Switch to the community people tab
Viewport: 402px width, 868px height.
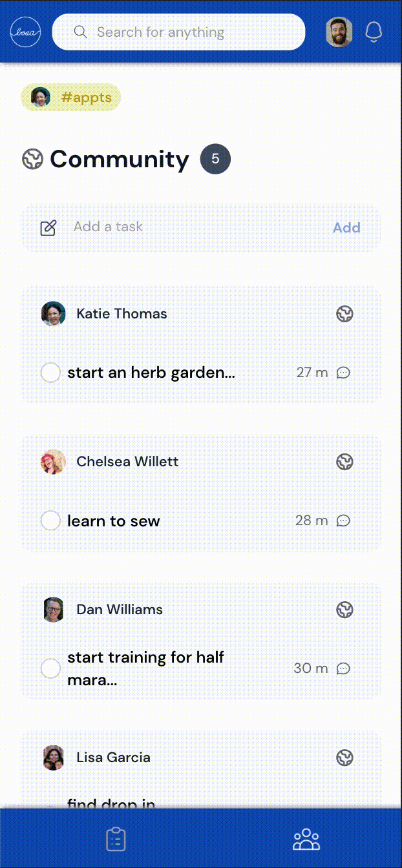tap(306, 839)
